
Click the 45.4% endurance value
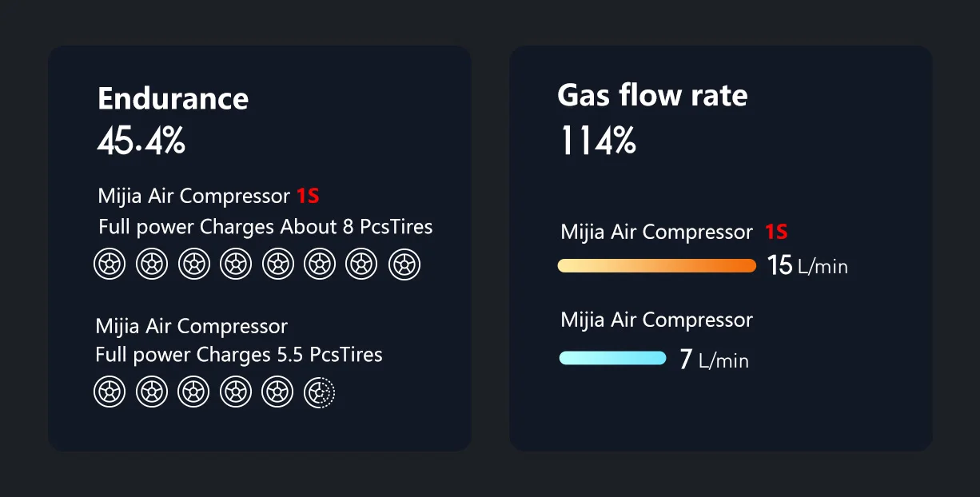tap(141, 141)
